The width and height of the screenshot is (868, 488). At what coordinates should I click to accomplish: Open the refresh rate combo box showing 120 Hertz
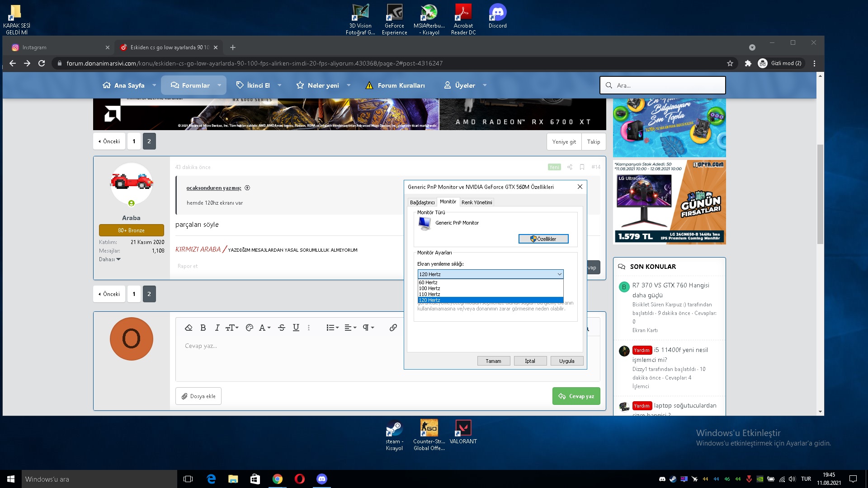(x=491, y=274)
